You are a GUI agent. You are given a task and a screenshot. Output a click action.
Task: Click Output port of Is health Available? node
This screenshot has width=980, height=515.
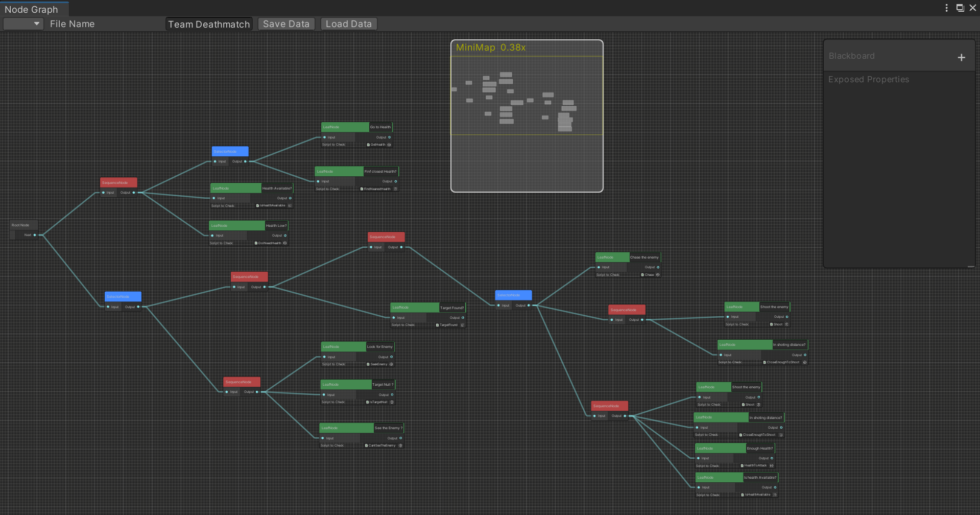tap(775, 487)
